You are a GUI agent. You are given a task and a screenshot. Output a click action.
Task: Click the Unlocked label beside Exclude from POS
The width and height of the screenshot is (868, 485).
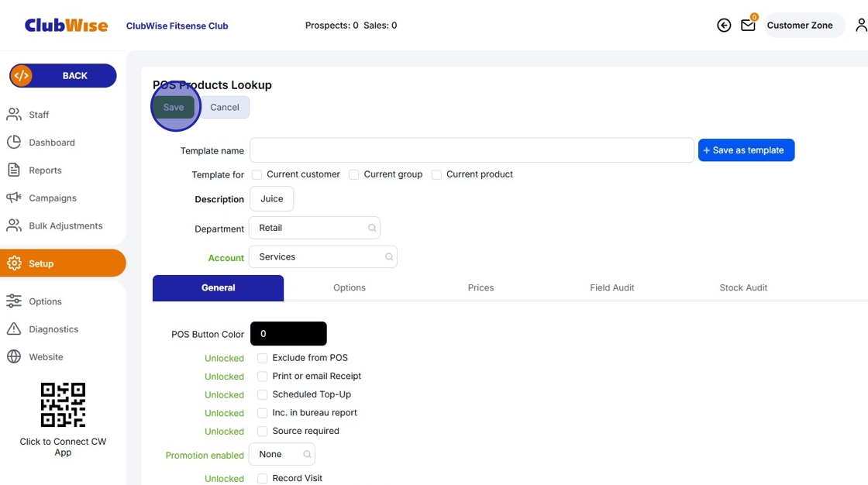224,358
